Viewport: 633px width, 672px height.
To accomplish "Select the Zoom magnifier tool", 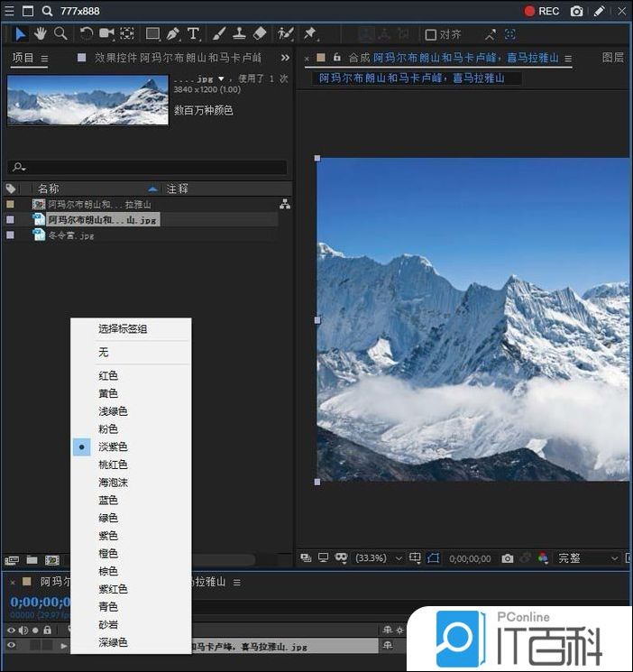I will pyautogui.click(x=60, y=34).
